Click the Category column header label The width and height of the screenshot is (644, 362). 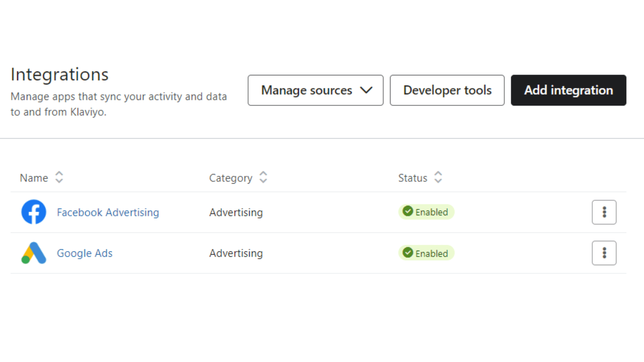(x=231, y=178)
